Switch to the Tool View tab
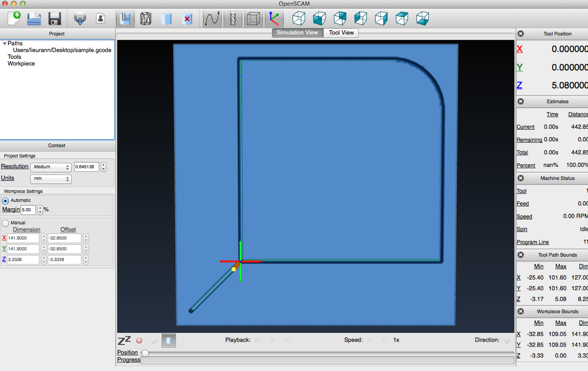Image resolution: width=588 pixels, height=371 pixels. (x=341, y=33)
